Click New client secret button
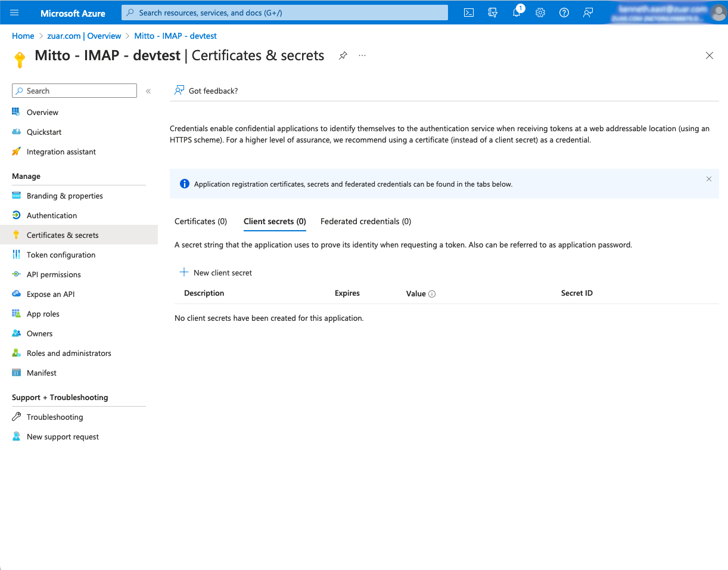The image size is (728, 570). point(216,272)
